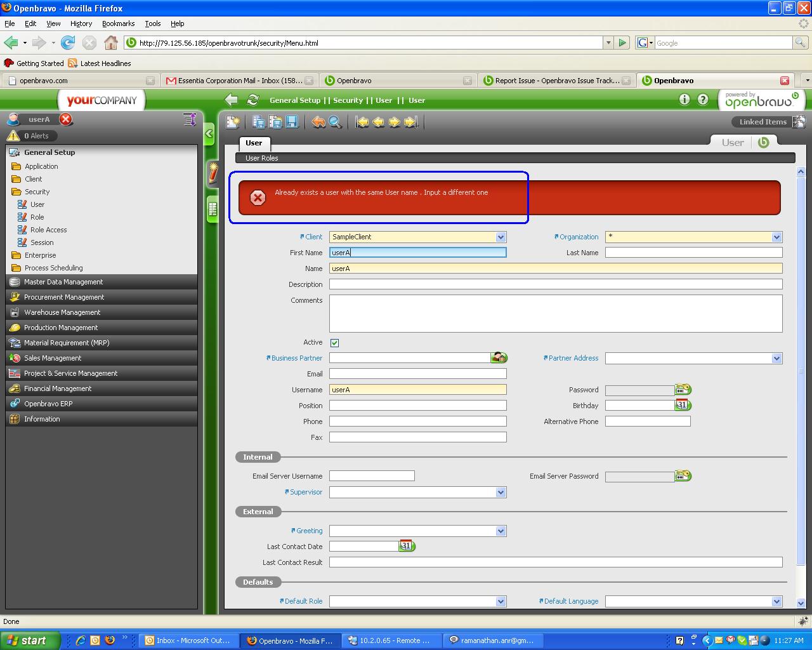Go to the next record
Screen dimensions: 812x650
click(x=395, y=122)
